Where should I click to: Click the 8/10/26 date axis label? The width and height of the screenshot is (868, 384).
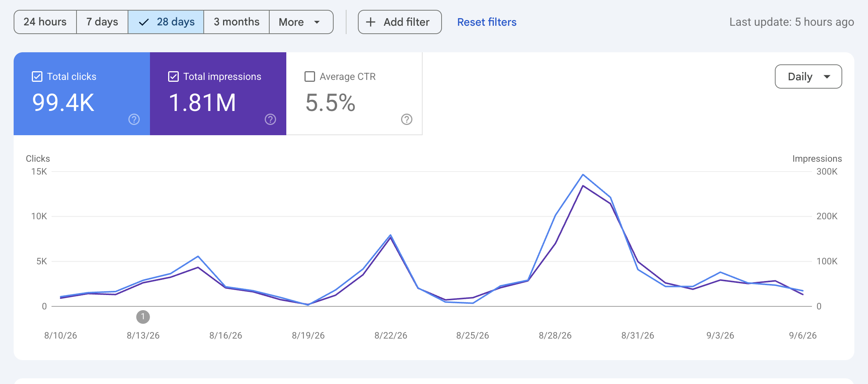61,336
